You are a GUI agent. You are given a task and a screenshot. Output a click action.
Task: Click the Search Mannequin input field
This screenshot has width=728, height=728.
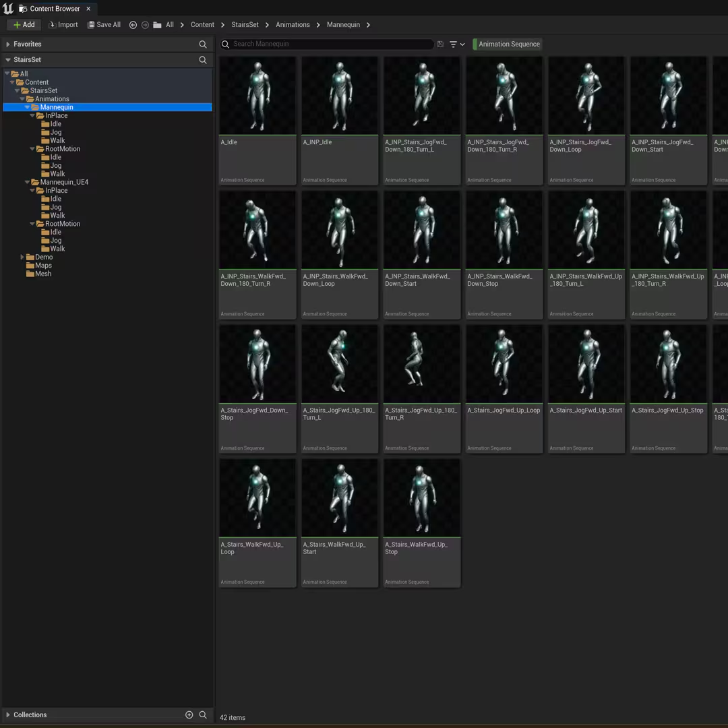[330, 44]
